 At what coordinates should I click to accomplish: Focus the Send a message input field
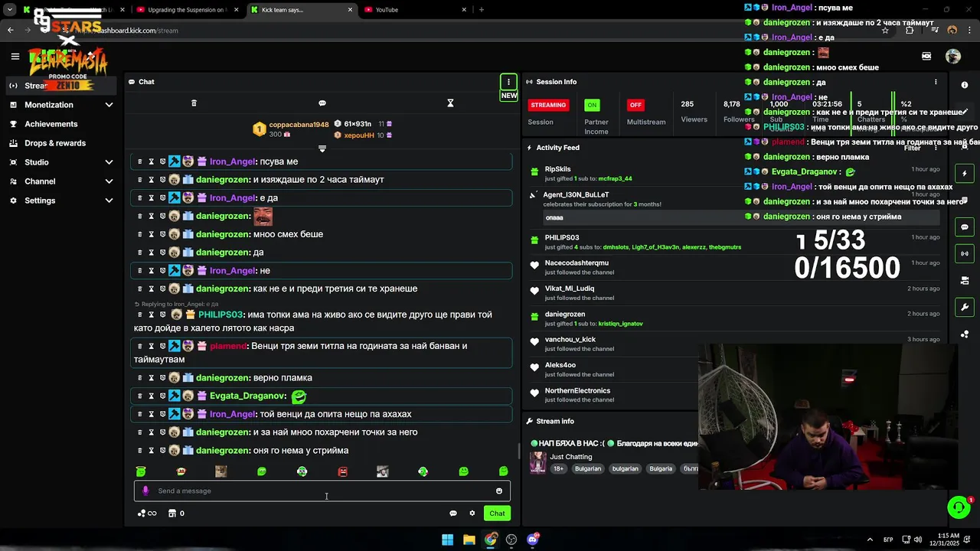[322, 491]
